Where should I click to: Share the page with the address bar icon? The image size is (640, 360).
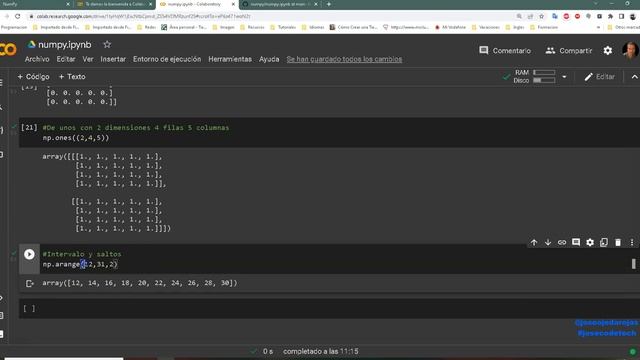coord(530,16)
